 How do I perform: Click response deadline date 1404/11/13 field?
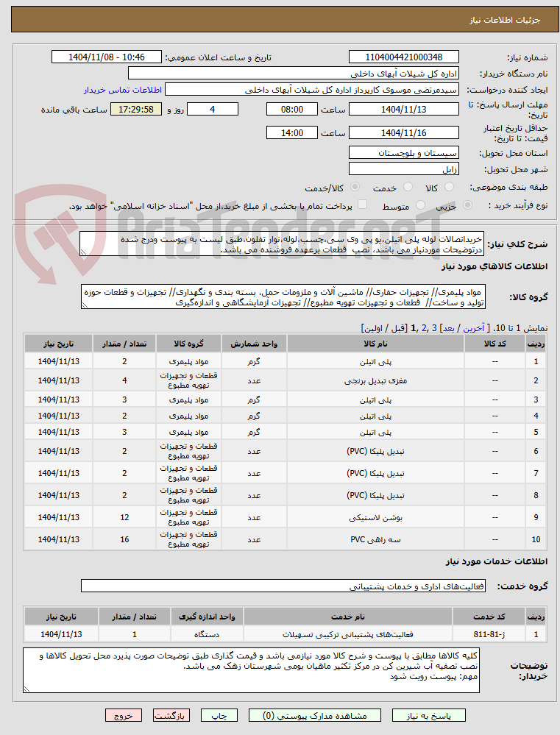pyautogui.click(x=404, y=109)
